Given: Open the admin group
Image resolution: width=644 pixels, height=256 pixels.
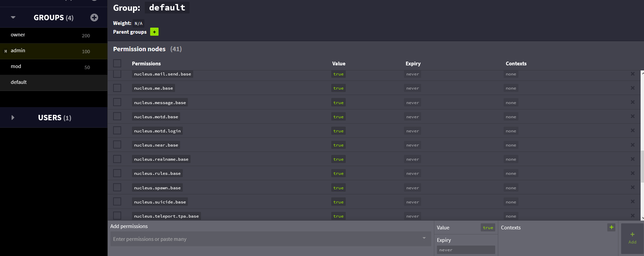Looking at the screenshot, I should tap(18, 51).
